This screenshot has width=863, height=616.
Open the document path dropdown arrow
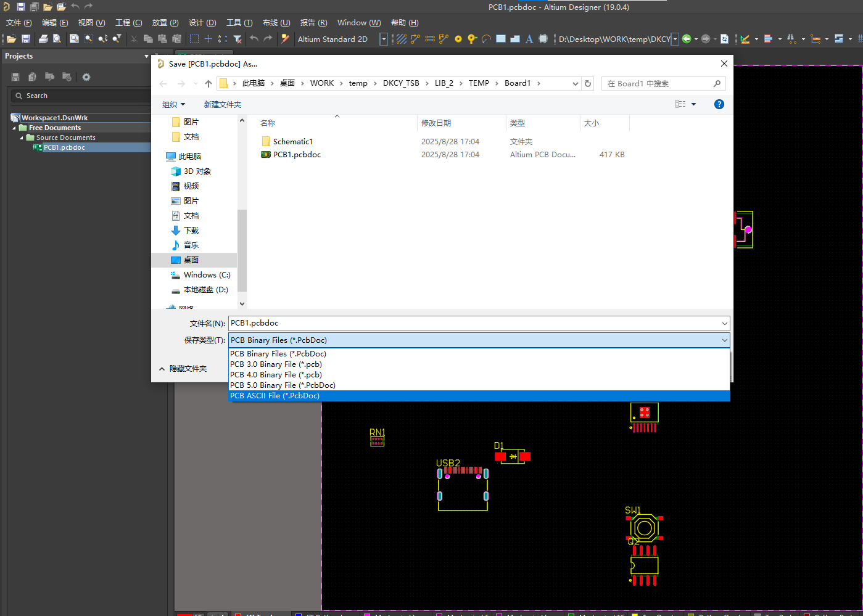coord(675,39)
